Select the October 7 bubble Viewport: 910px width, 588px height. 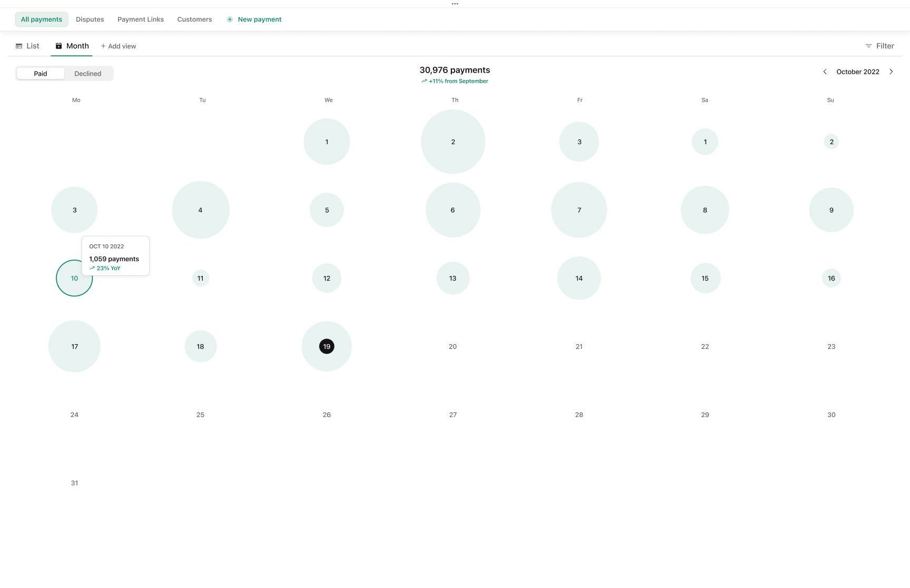(x=579, y=210)
